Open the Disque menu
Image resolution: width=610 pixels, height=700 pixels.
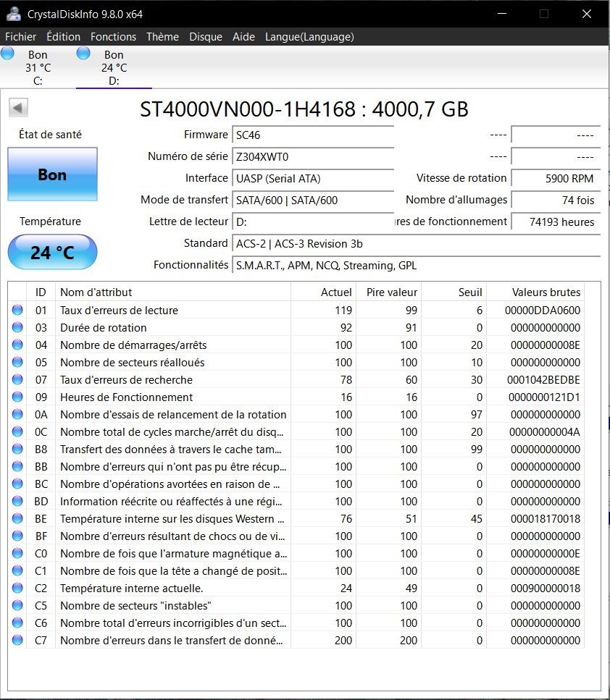206,37
